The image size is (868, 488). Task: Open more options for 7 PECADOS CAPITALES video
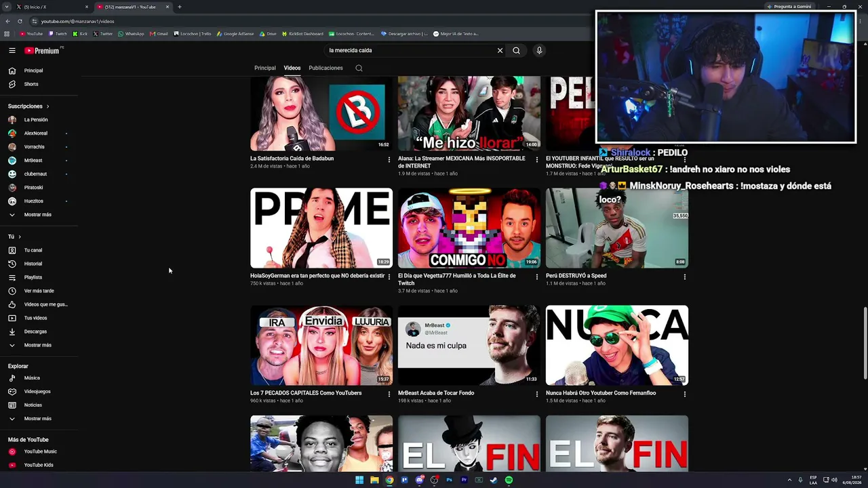pos(389,394)
